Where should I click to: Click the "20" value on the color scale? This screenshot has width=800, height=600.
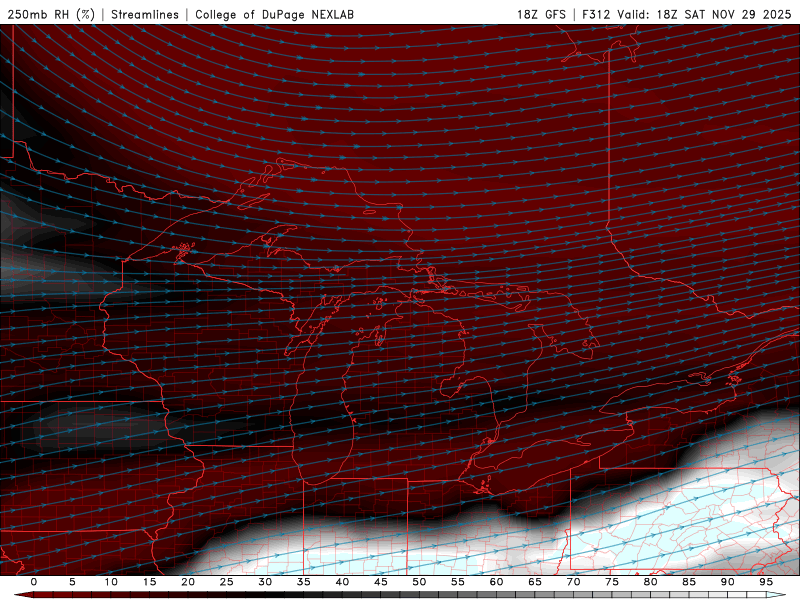tap(188, 582)
